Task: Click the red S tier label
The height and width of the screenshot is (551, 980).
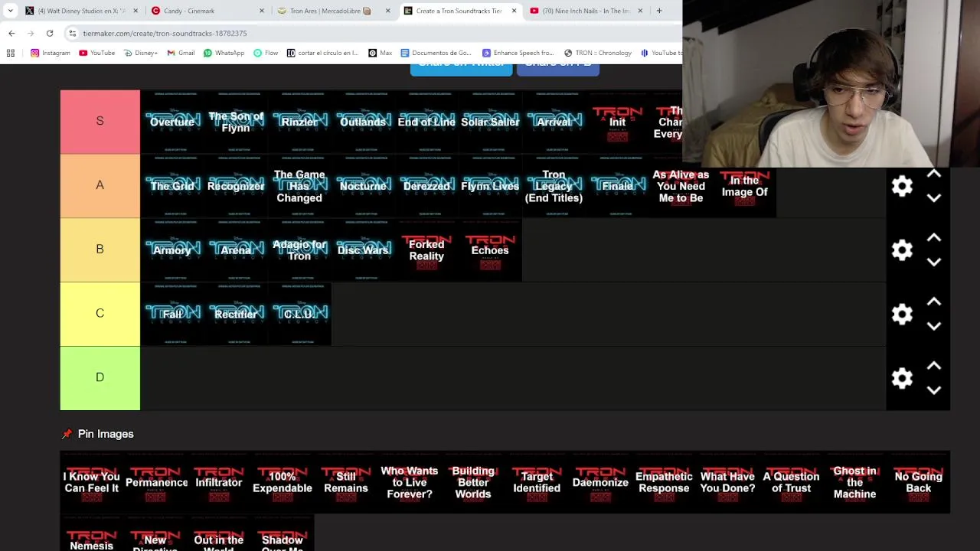Action: (100, 122)
